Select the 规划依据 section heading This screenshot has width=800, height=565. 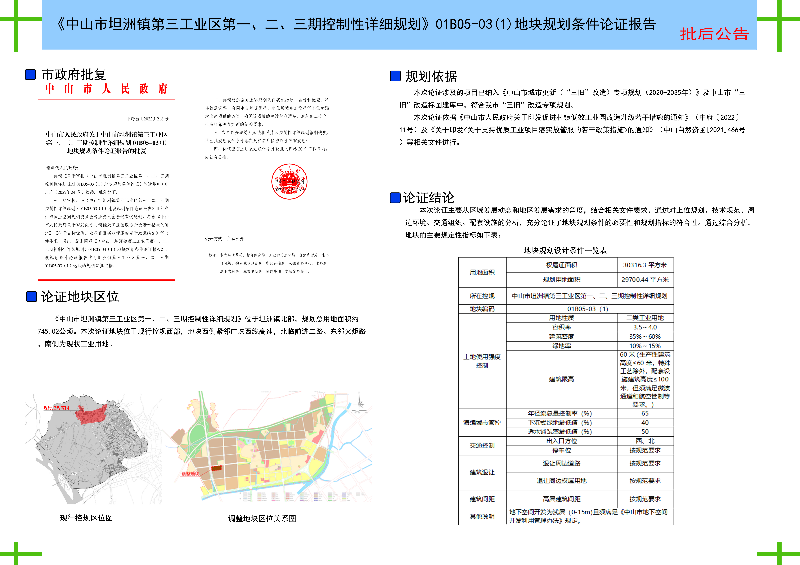430,76
